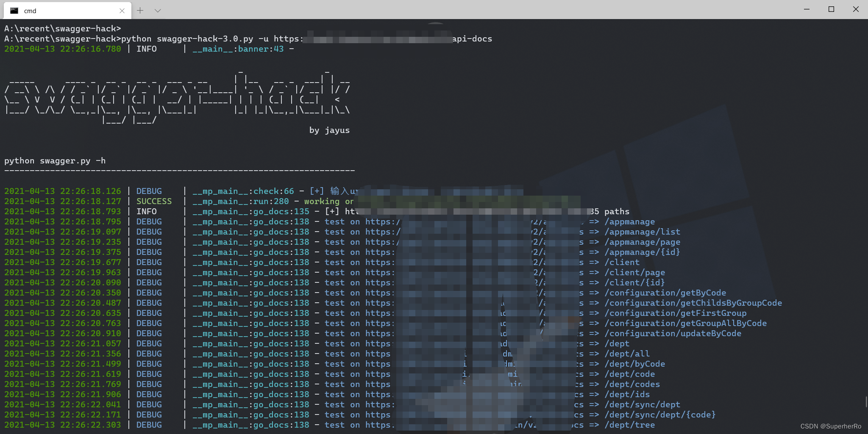Click the cmd icon on the terminal tab
Image resolution: width=868 pixels, height=434 pixels.
pos(15,10)
